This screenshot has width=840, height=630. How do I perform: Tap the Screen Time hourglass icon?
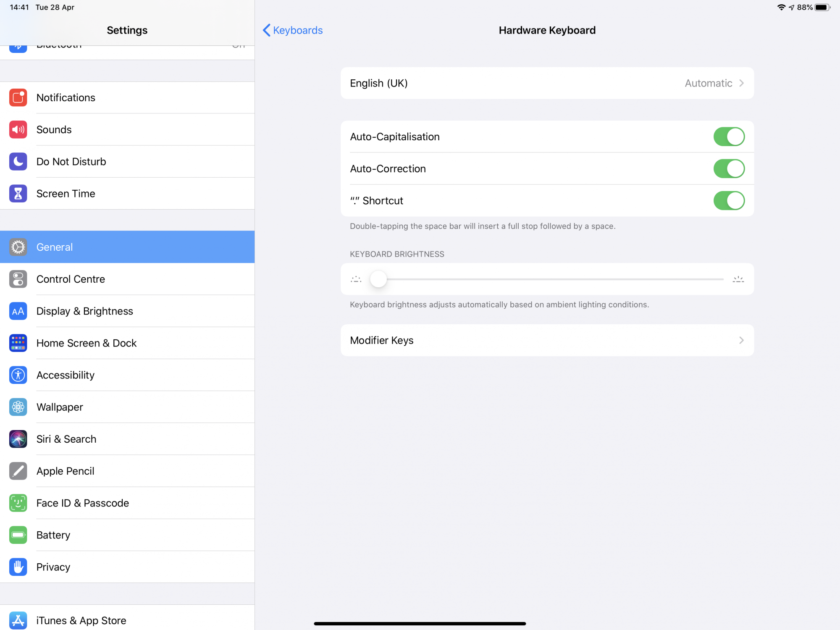tap(18, 194)
